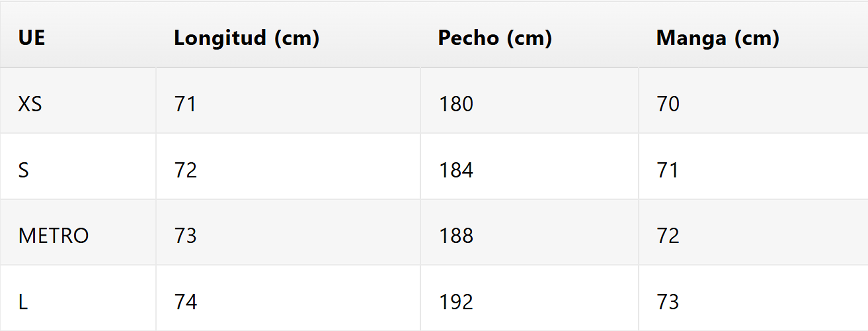Select the XS size cell

30,104
